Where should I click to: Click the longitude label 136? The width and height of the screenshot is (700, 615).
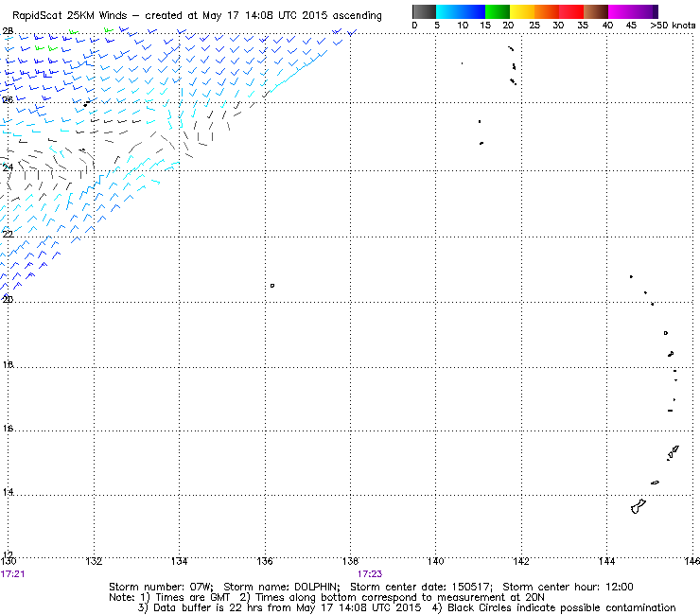[x=265, y=561]
